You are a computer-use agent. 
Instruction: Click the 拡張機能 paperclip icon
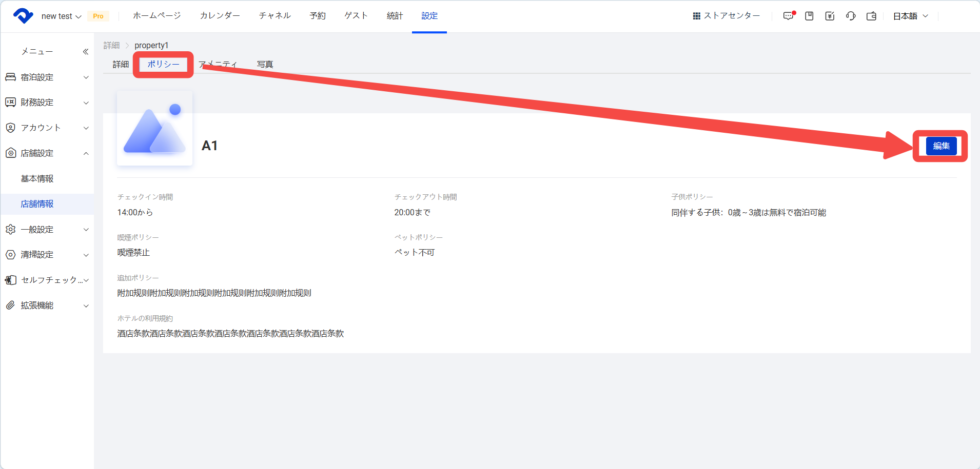click(10, 305)
